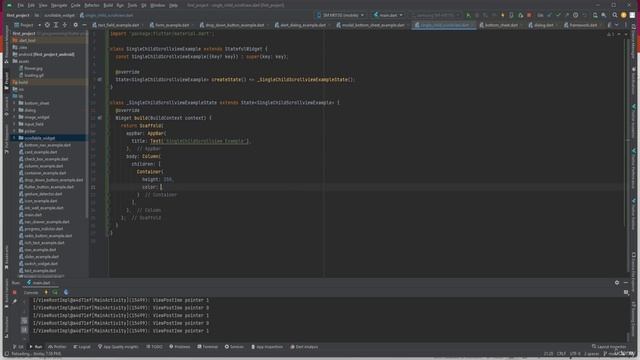Switch to modal_bottom_sheet_example.dart editor tab
Image resolution: width=640 pixels, height=360 pixels.
click(371, 25)
